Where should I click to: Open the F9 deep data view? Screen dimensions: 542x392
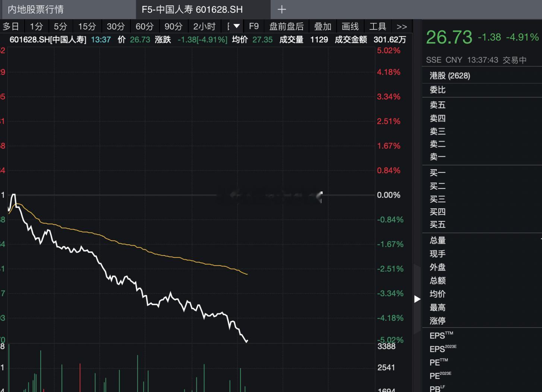[254, 26]
